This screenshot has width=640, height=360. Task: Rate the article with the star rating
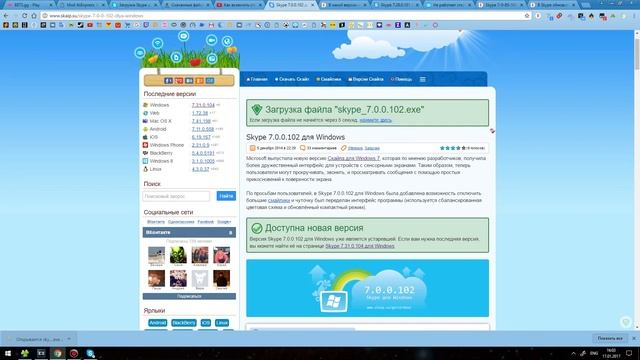tap(452, 148)
